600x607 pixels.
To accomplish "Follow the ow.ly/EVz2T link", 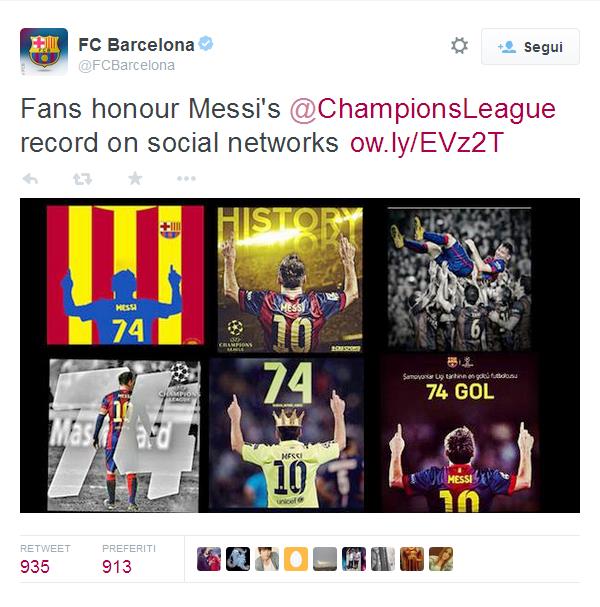I will coord(427,143).
